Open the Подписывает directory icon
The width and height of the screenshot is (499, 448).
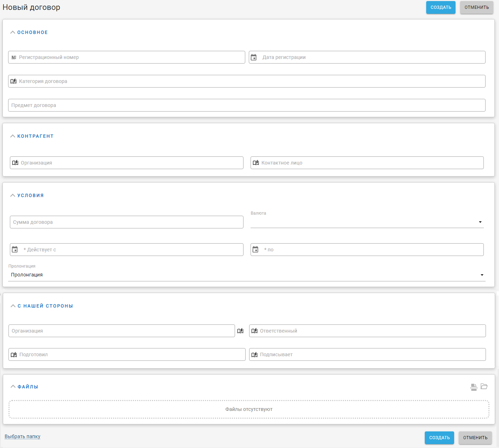pyautogui.click(x=254, y=354)
